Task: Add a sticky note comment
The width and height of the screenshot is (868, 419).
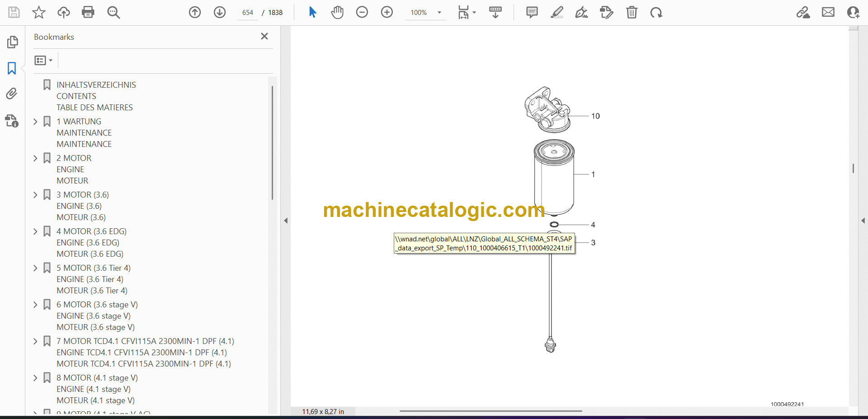Action: pyautogui.click(x=532, y=12)
